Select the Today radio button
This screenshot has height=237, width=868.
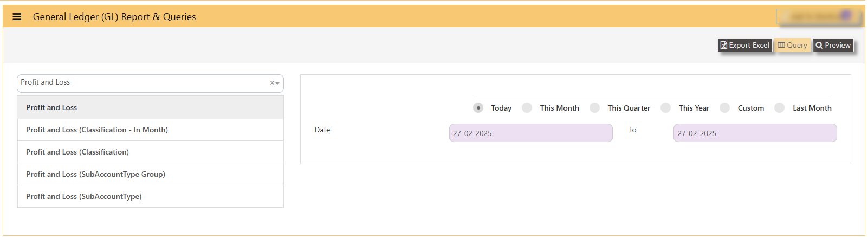[x=478, y=108]
